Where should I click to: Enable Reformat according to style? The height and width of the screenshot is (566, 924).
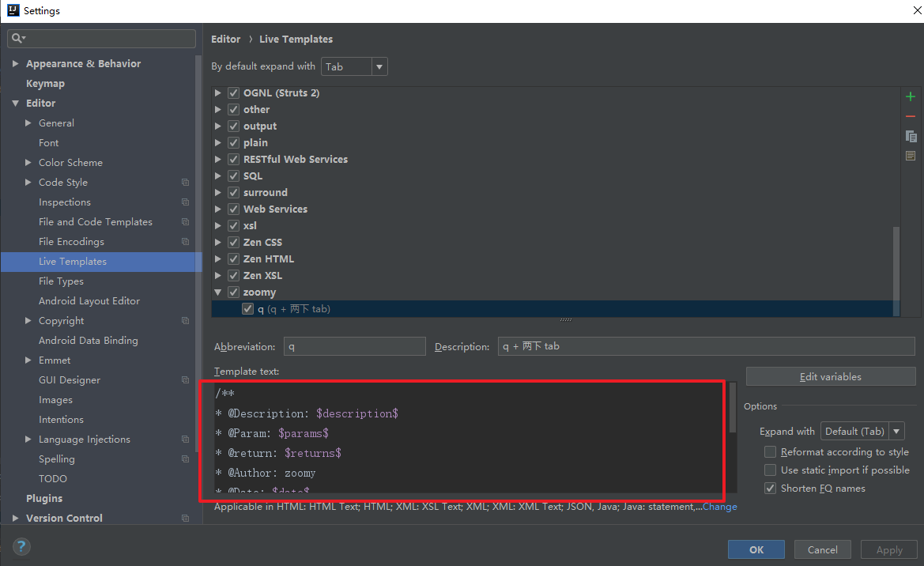click(770, 451)
